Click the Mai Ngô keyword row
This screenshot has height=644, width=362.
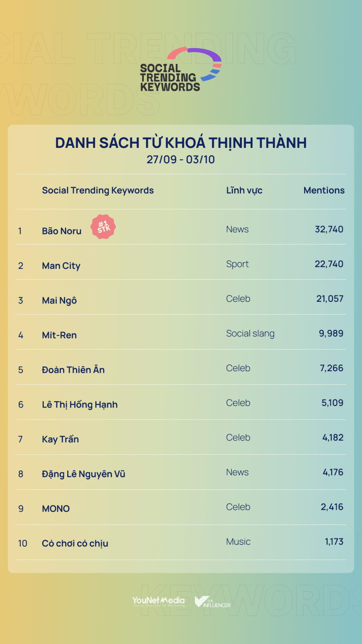coord(59,300)
